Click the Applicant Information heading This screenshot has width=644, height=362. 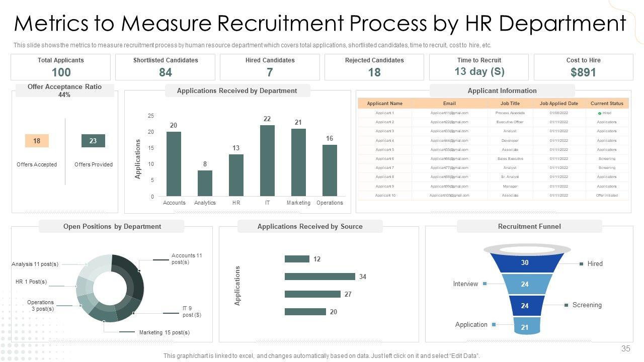coord(502,90)
